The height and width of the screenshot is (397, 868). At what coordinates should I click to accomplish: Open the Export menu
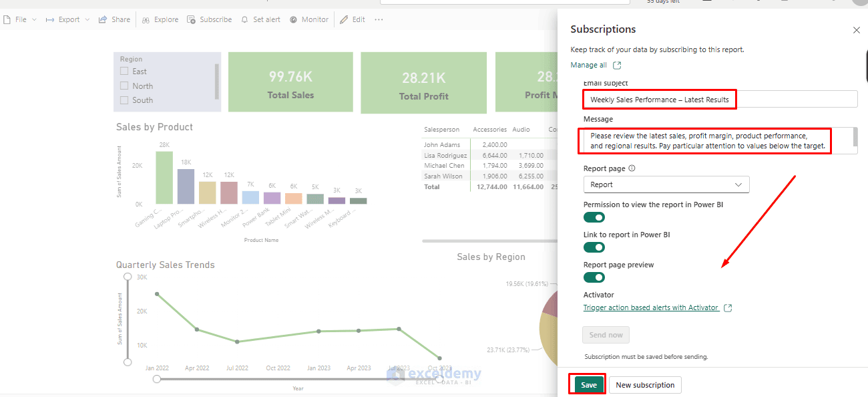[67, 19]
